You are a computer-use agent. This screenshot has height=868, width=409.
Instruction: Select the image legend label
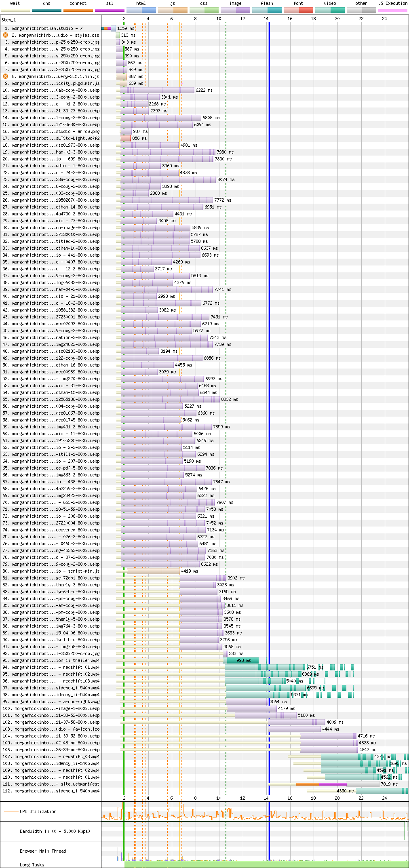click(235, 3)
